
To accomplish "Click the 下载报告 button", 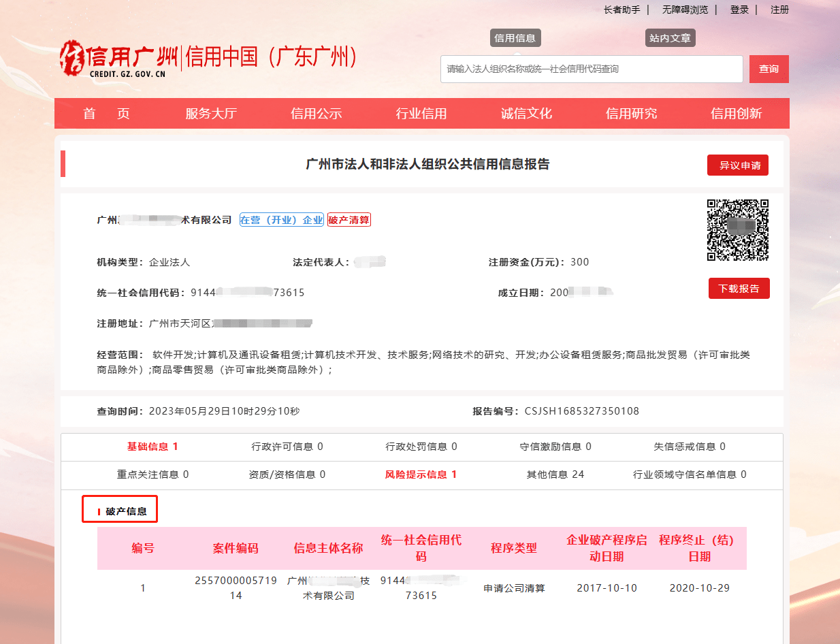I will click(x=739, y=288).
